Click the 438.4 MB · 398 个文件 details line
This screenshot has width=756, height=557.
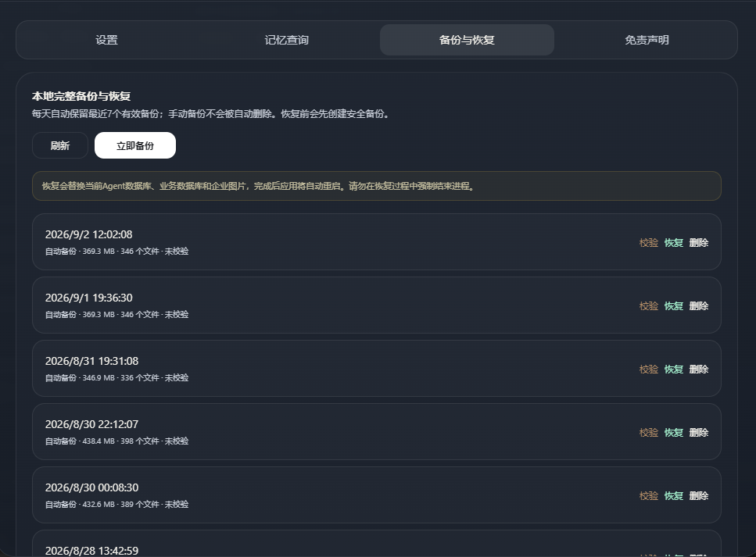point(116,441)
